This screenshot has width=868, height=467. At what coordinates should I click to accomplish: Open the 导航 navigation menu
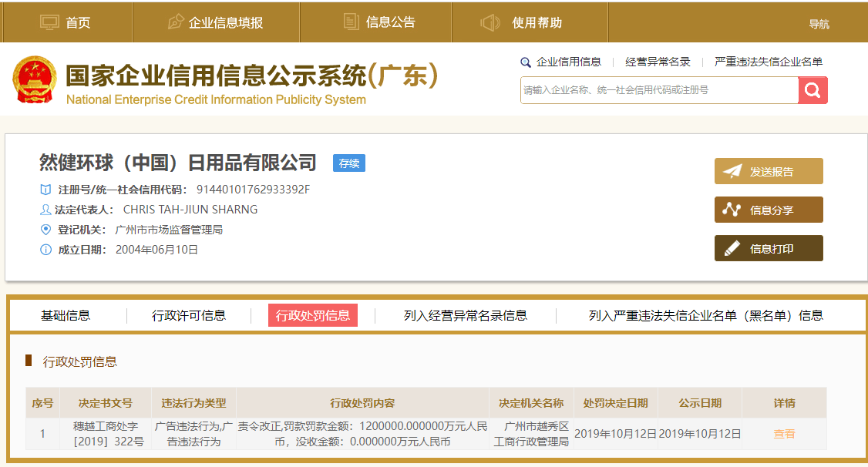tap(819, 24)
